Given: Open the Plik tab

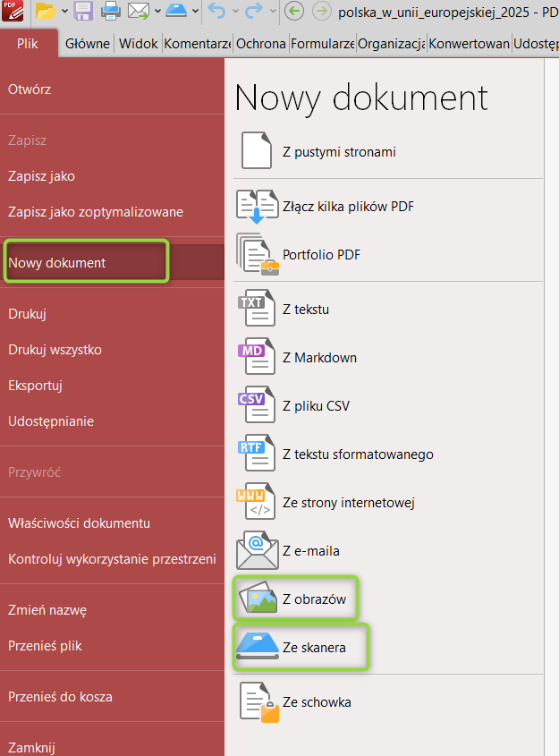Looking at the screenshot, I should 28,44.
